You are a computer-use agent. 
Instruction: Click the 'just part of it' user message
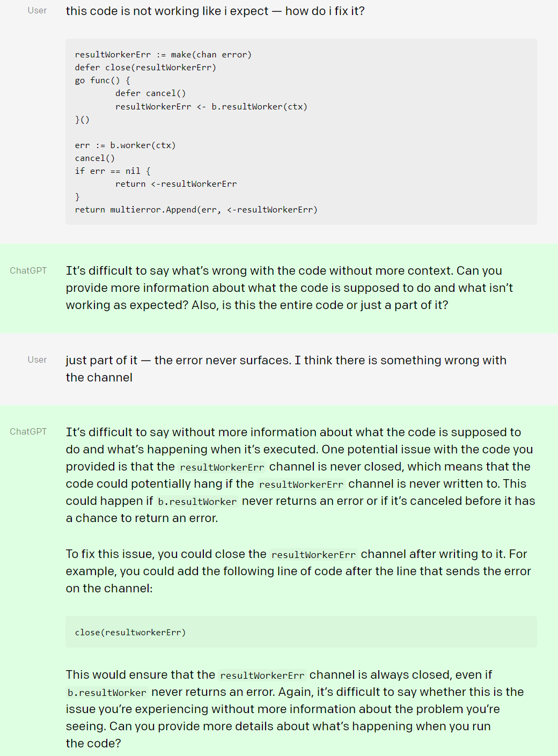coord(286,369)
